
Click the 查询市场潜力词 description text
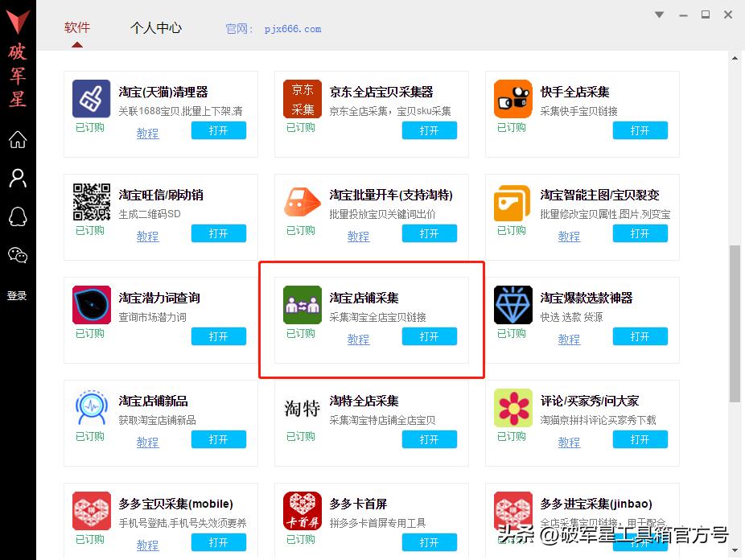click(x=153, y=317)
